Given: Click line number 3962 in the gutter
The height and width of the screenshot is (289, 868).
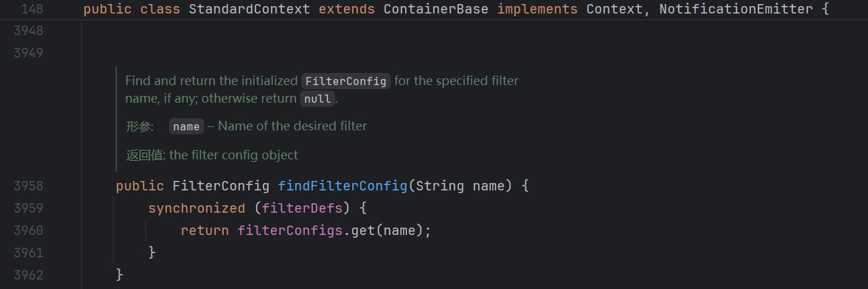Looking at the screenshot, I should pos(28,275).
